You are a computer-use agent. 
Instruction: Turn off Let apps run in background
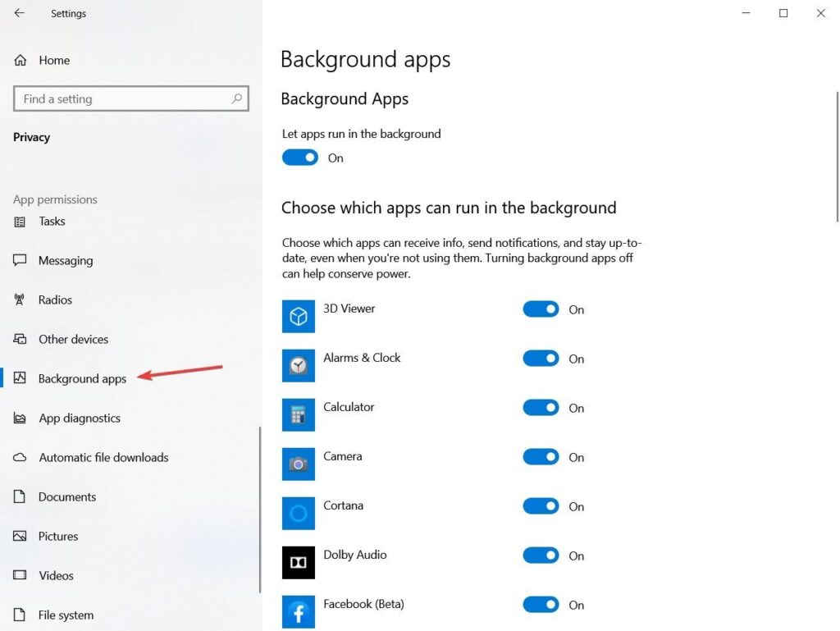point(300,158)
